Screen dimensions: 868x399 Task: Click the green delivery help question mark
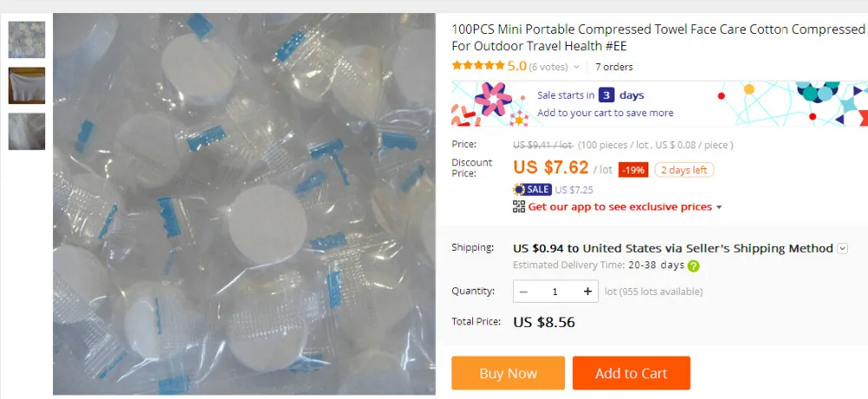tap(694, 266)
